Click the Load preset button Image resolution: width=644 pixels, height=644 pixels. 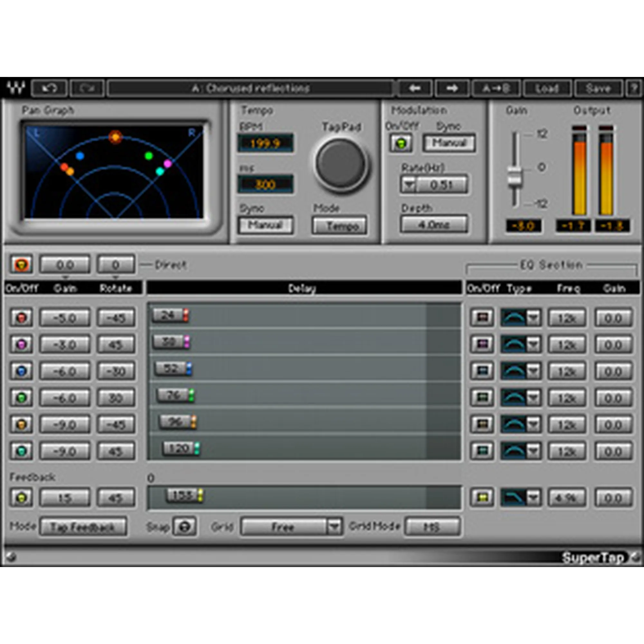547,88
